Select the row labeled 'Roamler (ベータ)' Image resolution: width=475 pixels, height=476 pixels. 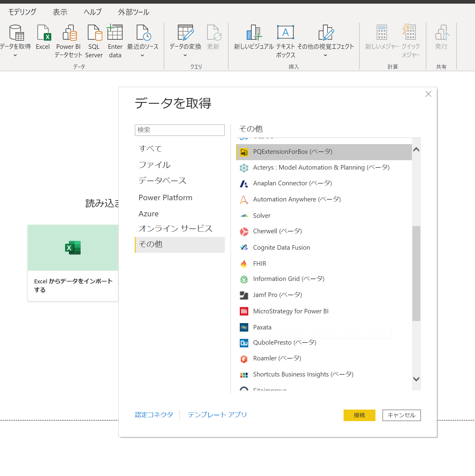(x=324, y=359)
